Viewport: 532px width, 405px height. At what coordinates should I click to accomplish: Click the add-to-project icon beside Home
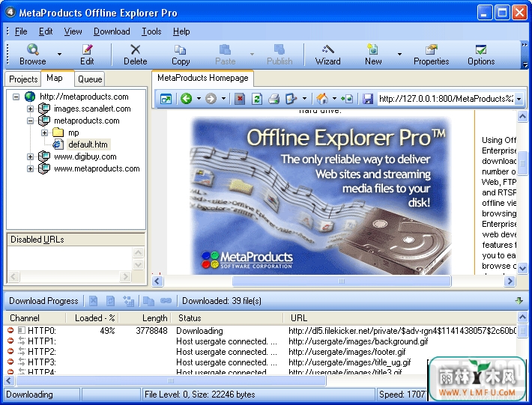click(347, 99)
